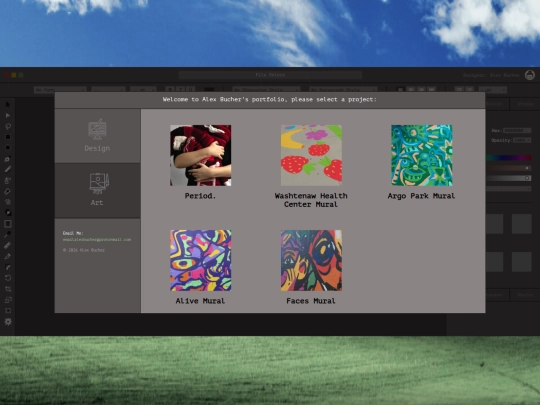The height and width of the screenshot is (405, 540).
Task: Select the Pen nib tool
Action: pos(8,257)
